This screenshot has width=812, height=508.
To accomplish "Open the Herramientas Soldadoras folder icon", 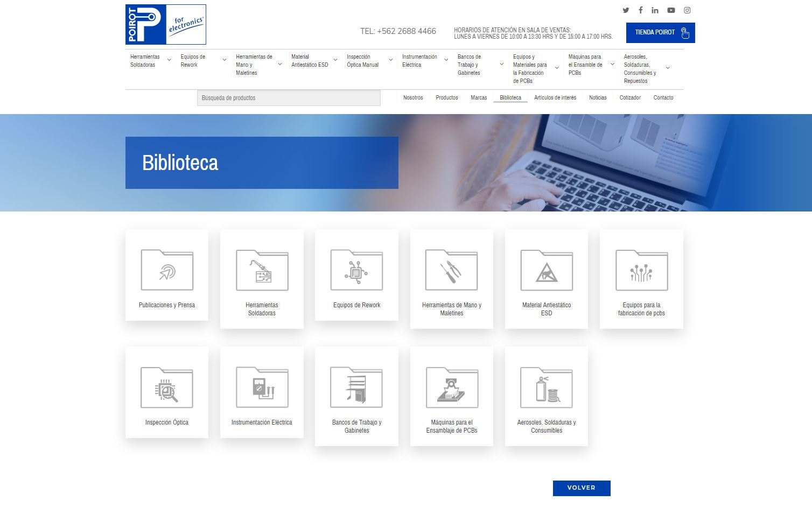I will click(x=262, y=270).
